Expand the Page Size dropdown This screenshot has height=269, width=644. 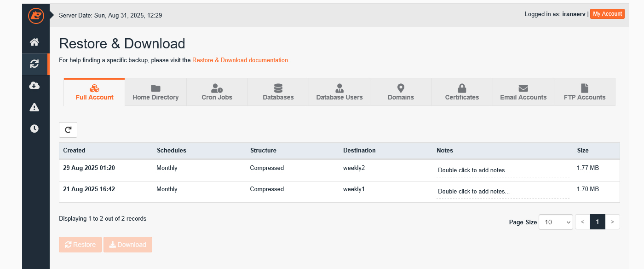(x=556, y=222)
